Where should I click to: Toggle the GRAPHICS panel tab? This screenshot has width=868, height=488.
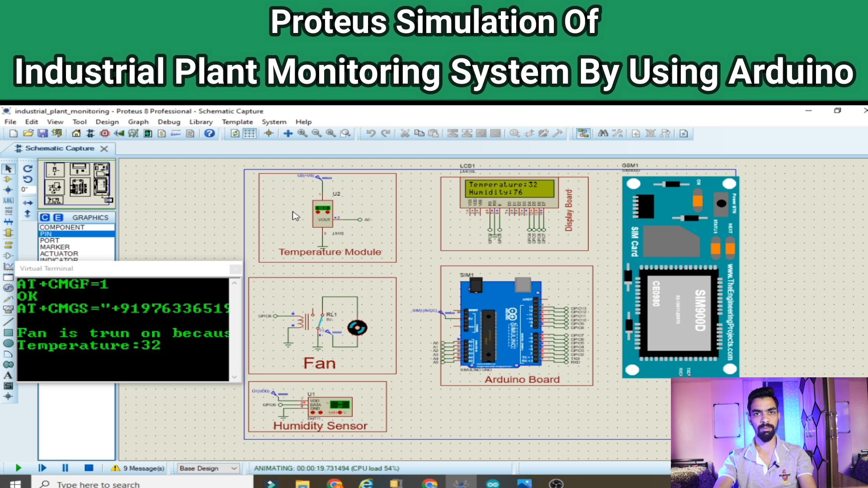pyautogui.click(x=90, y=217)
